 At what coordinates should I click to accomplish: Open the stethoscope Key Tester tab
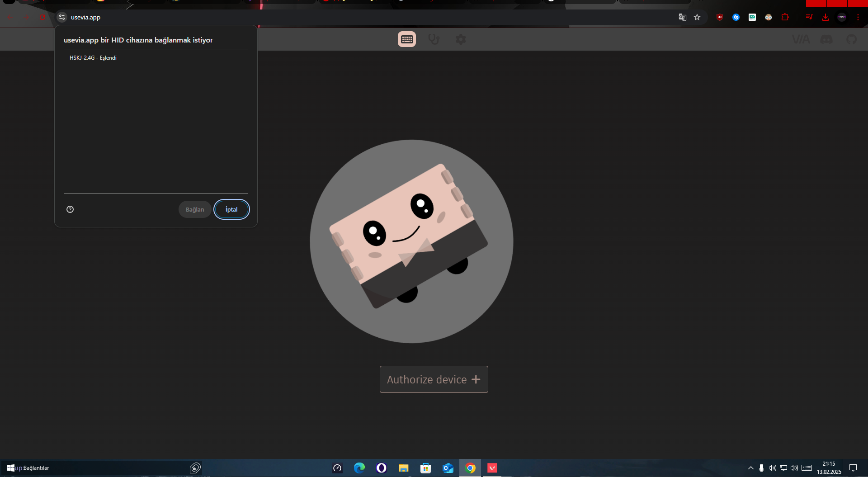[x=434, y=39]
